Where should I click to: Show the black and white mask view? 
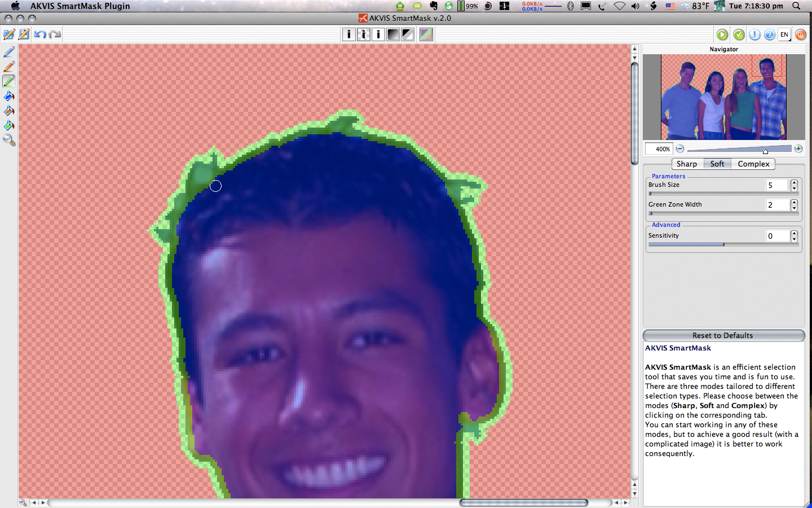coord(408,34)
